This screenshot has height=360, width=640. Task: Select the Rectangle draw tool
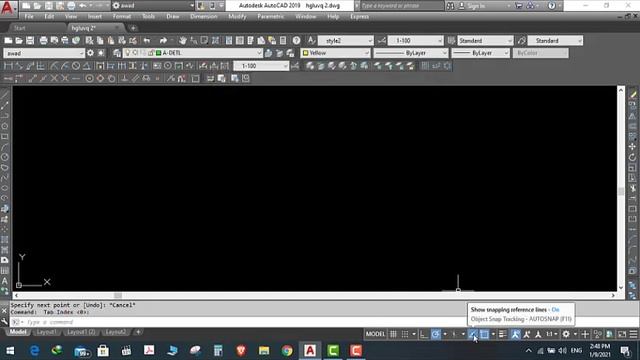[x=4, y=136]
